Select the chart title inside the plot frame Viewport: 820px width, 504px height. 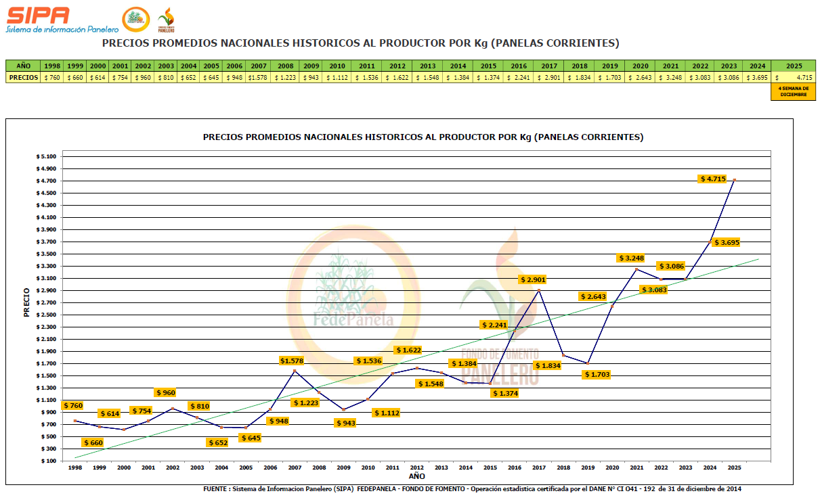423,137
